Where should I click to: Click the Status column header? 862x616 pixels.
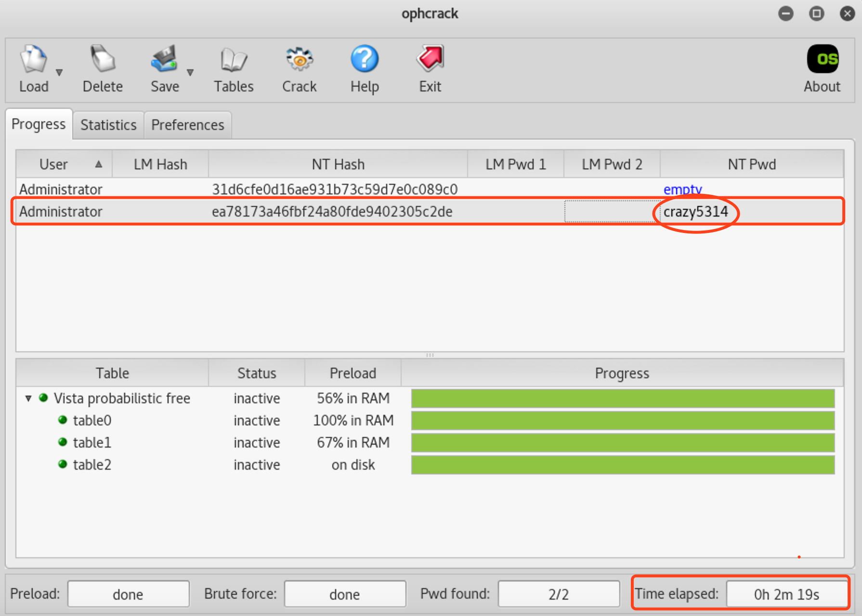click(x=257, y=373)
